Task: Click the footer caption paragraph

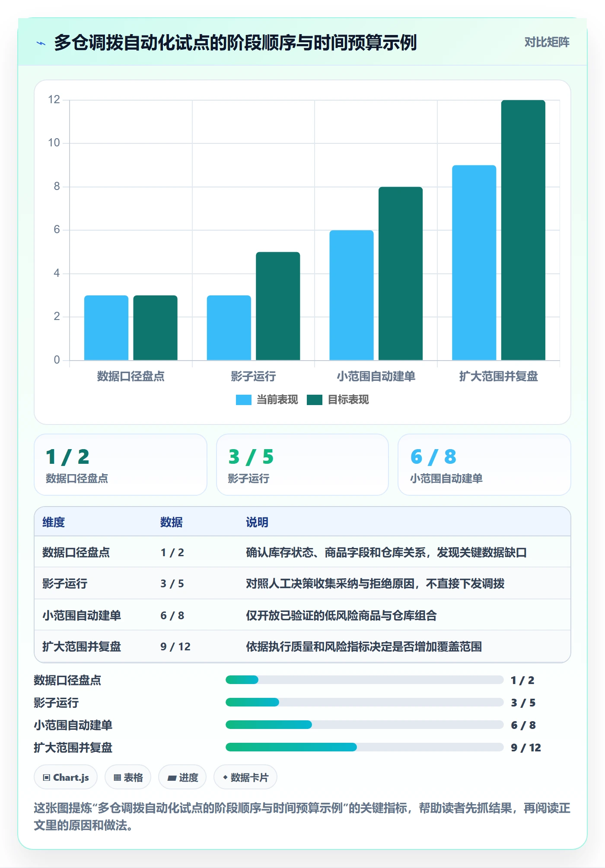Action: coord(302,817)
